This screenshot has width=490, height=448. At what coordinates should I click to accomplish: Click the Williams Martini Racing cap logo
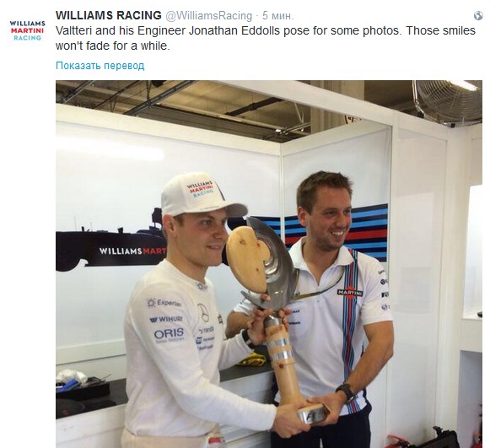(x=200, y=189)
